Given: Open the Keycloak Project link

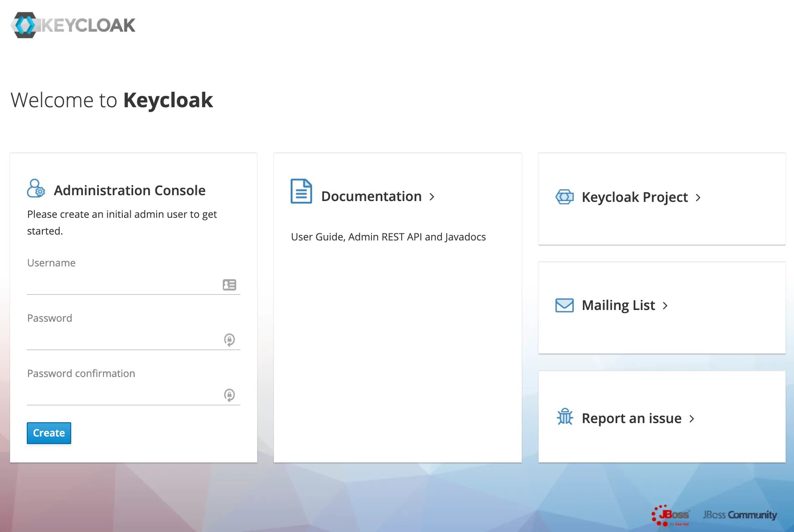Looking at the screenshot, I should 634,197.
